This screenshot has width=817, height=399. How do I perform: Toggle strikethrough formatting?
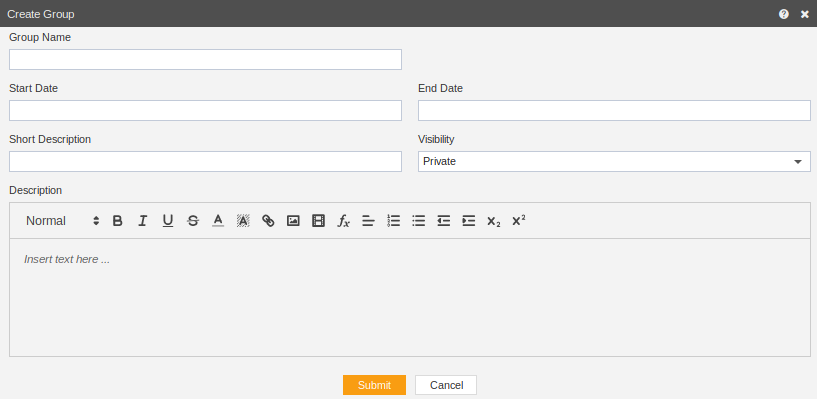point(193,221)
